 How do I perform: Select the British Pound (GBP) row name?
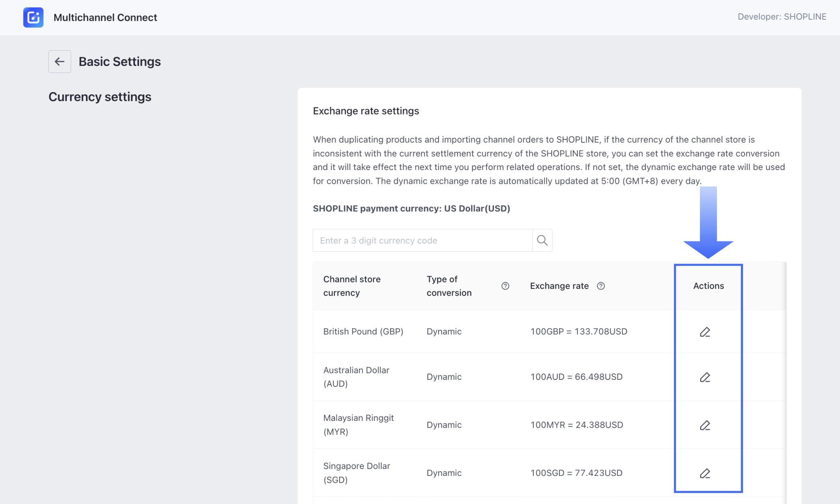click(x=363, y=331)
